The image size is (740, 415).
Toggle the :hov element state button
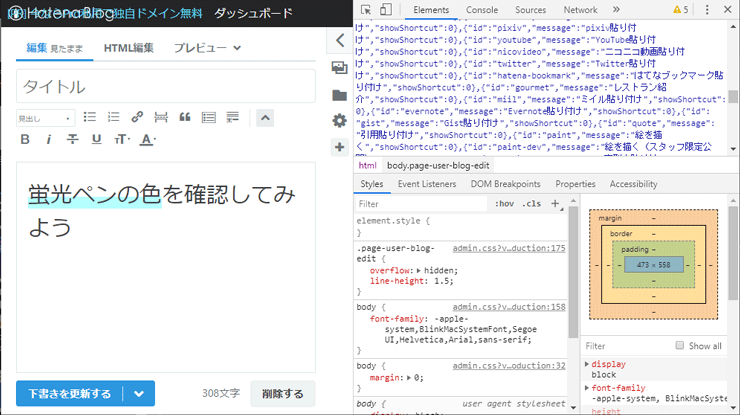(504, 204)
